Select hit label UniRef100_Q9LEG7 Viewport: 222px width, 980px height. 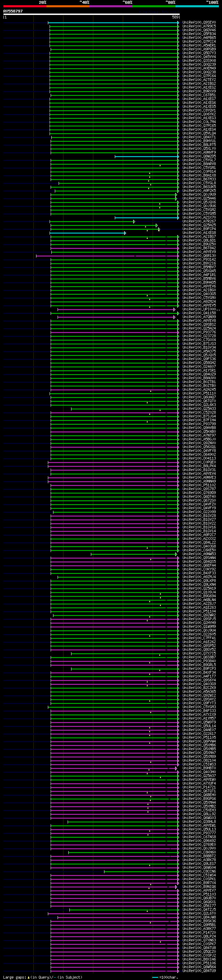(x=199, y=864)
